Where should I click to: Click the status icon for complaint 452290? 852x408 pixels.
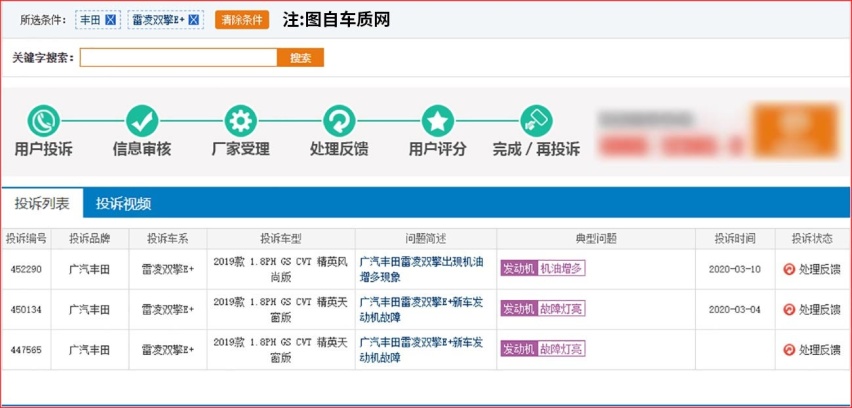(x=789, y=269)
